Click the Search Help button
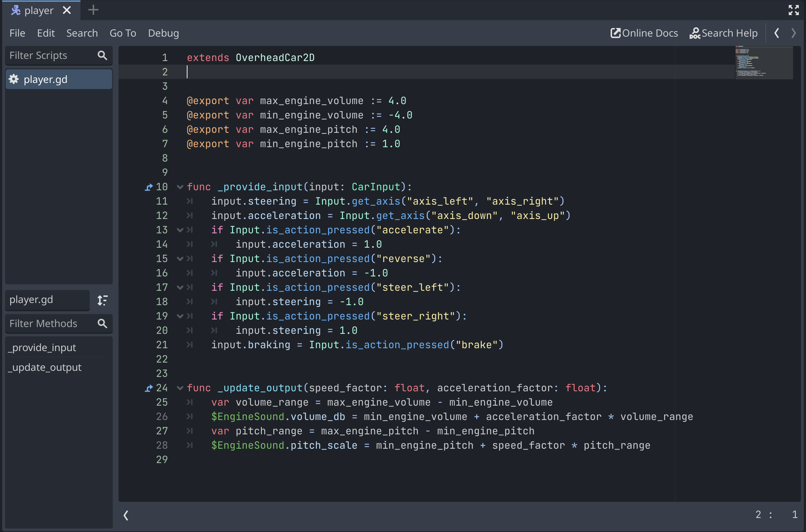This screenshot has height=532, width=806. (x=723, y=33)
